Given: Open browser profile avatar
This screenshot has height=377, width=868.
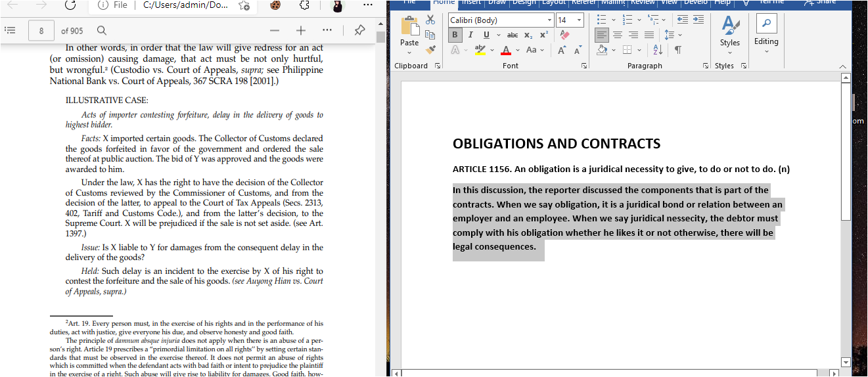Looking at the screenshot, I should [x=336, y=5].
